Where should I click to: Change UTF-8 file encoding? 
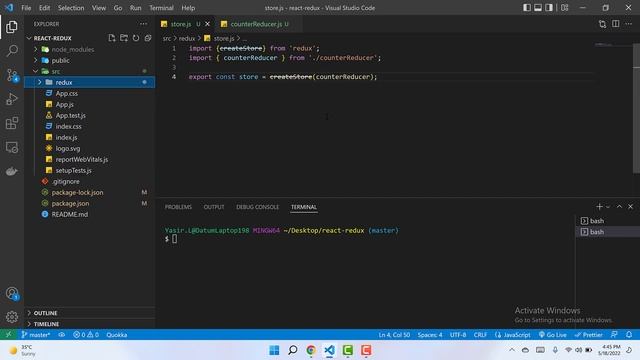click(x=458, y=335)
